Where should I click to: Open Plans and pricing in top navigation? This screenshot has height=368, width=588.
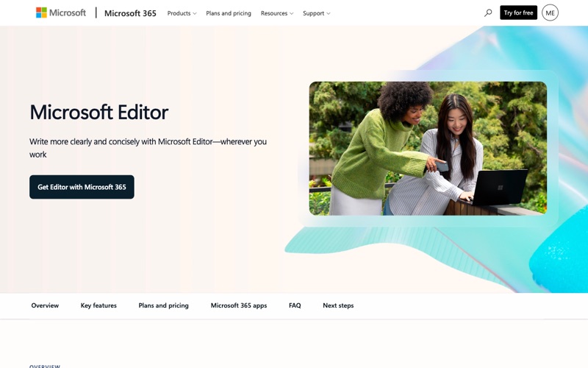[x=229, y=13]
